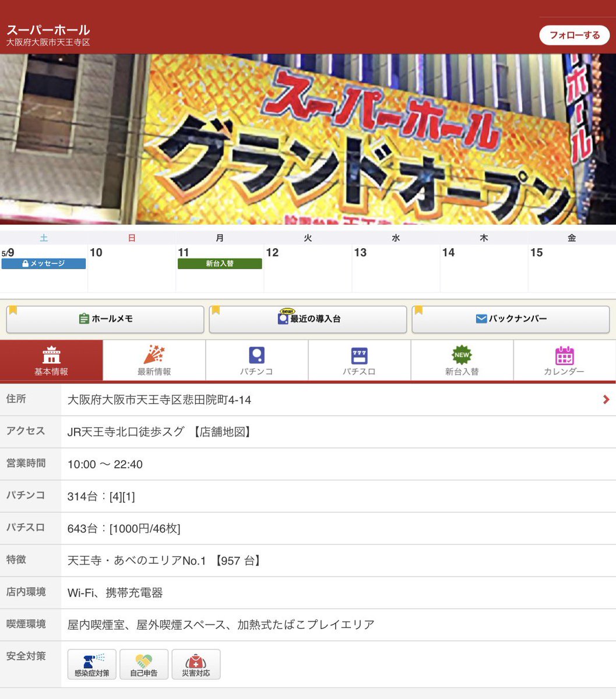Image resolution: width=616 pixels, height=699 pixels.
Task: Open バックナンバー mail button
Action: (x=511, y=319)
